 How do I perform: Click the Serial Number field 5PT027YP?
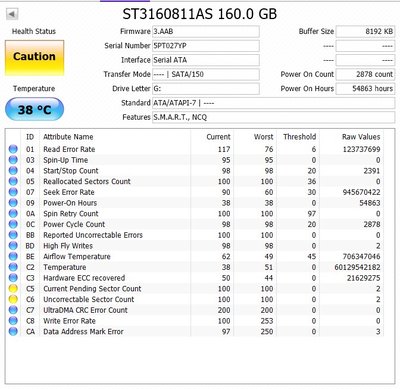[206, 46]
